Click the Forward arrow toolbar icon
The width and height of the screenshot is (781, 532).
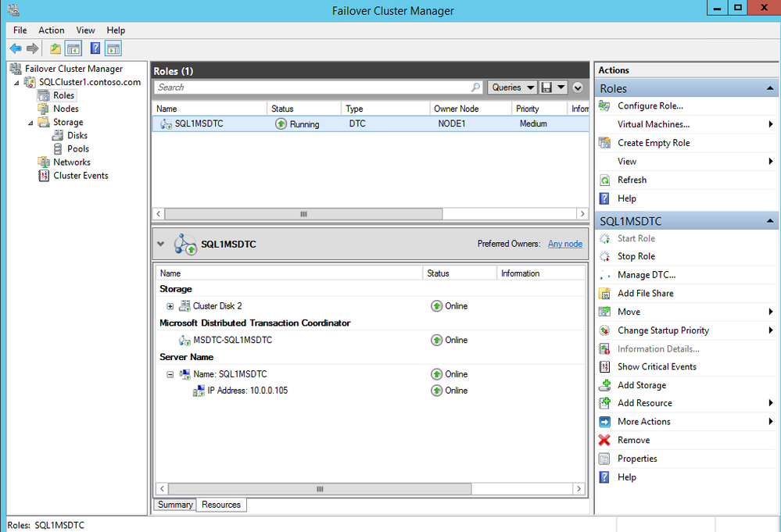32,48
